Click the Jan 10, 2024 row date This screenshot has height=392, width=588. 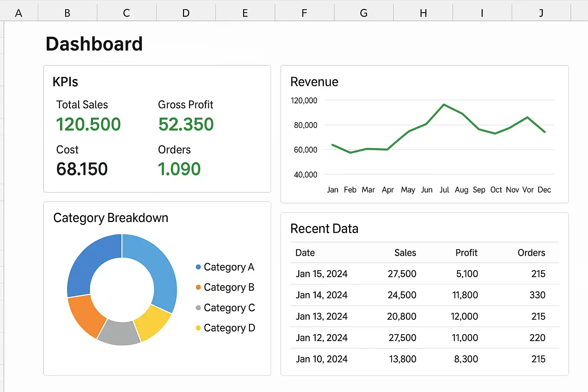point(322,359)
